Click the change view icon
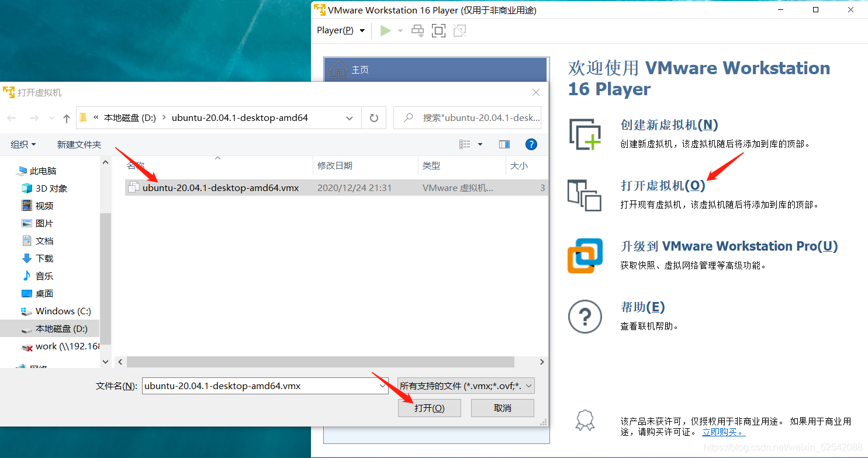This screenshot has width=868, height=458. [x=465, y=144]
